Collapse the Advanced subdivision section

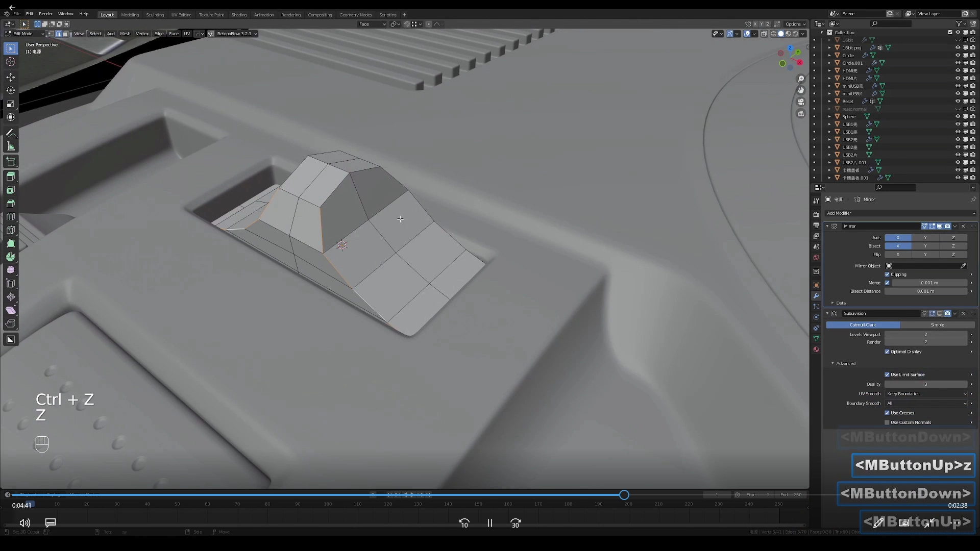[845, 363]
